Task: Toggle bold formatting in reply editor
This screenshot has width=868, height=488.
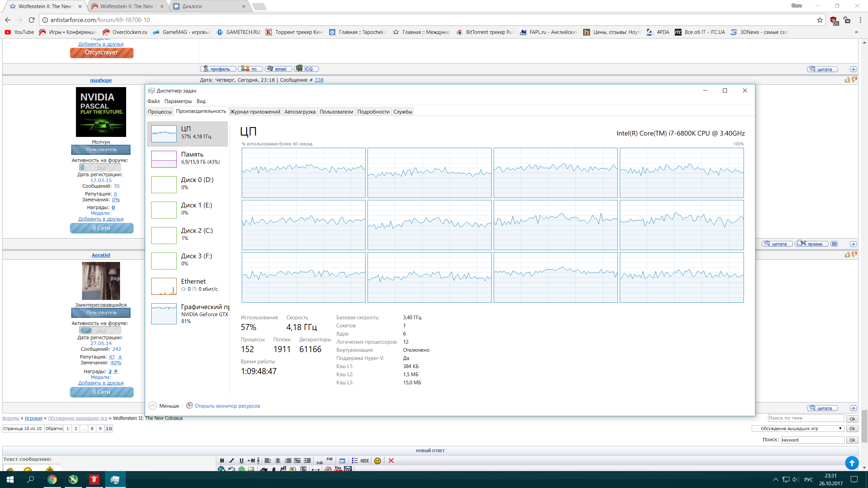Action: (x=222, y=461)
